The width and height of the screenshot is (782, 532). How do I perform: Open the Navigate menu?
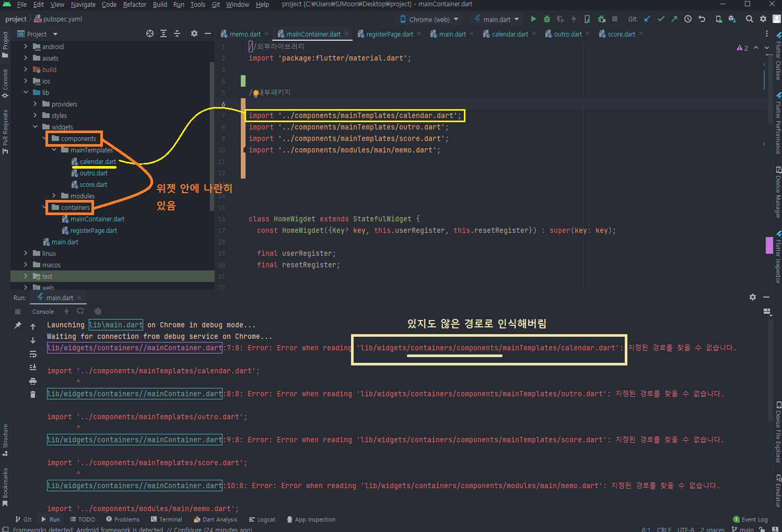(x=83, y=4)
